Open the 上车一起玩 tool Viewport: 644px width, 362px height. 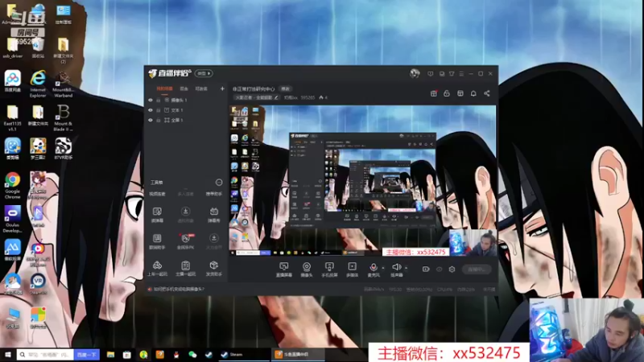click(157, 269)
